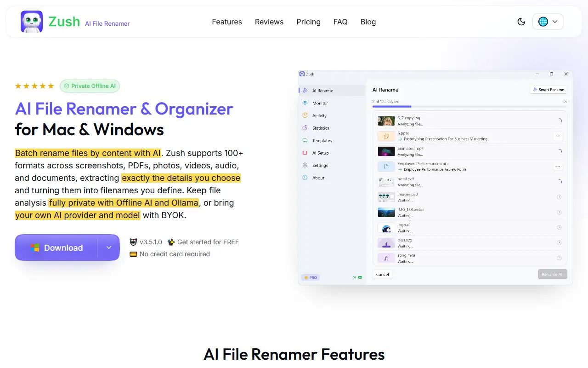The width and height of the screenshot is (588, 368).
Task: Open the Blog from the navigation
Action: [368, 22]
